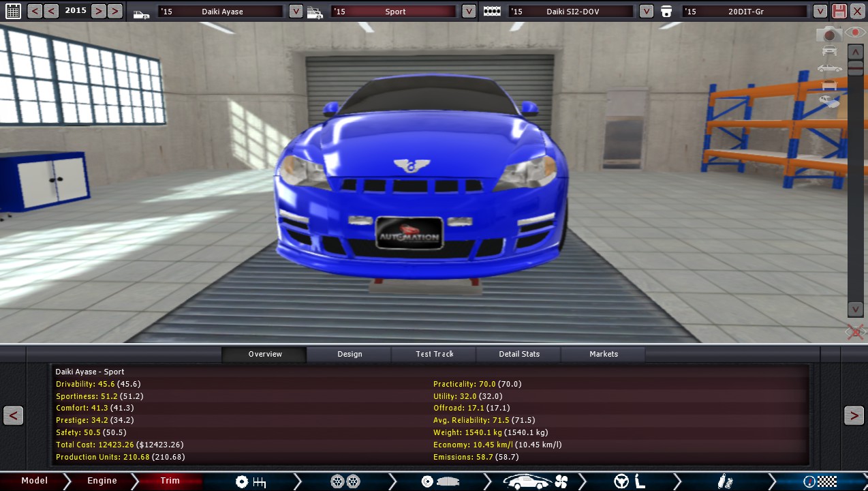Viewport: 868px width, 491px height.
Task: Go to the Trim step
Action: click(x=170, y=481)
